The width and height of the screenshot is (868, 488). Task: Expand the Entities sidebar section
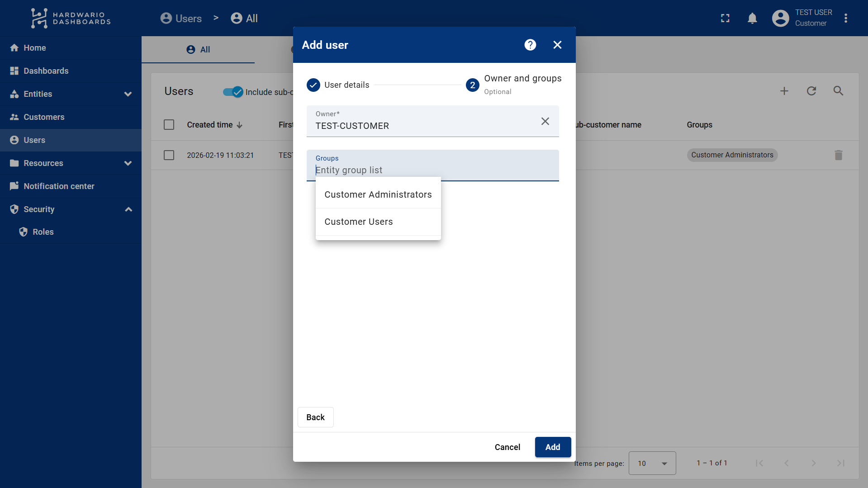(128, 94)
